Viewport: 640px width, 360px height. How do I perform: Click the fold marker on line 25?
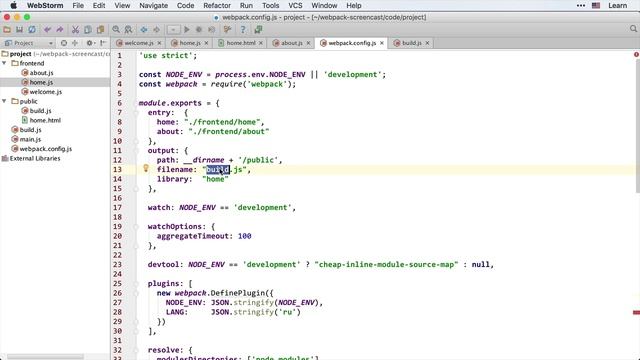click(136, 284)
